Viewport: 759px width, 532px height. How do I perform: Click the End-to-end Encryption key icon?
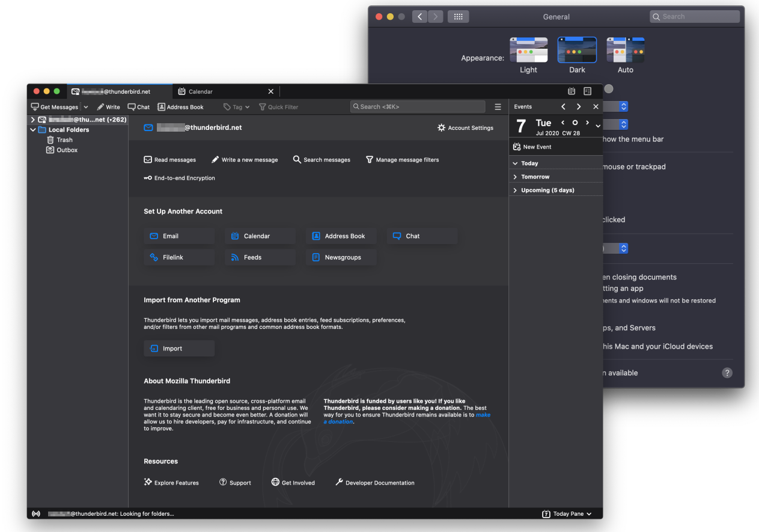pyautogui.click(x=148, y=178)
